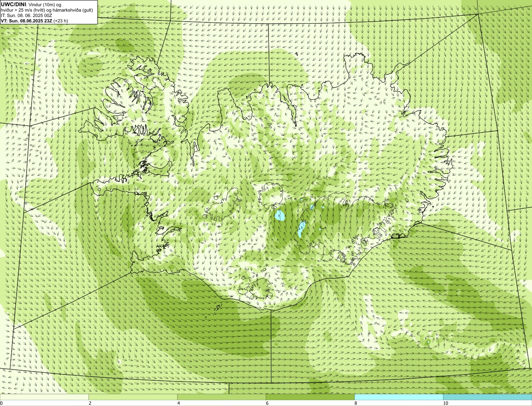Click the 4–6 m/s green legend segment
This screenshot has width=532, height=406.
[222, 397]
